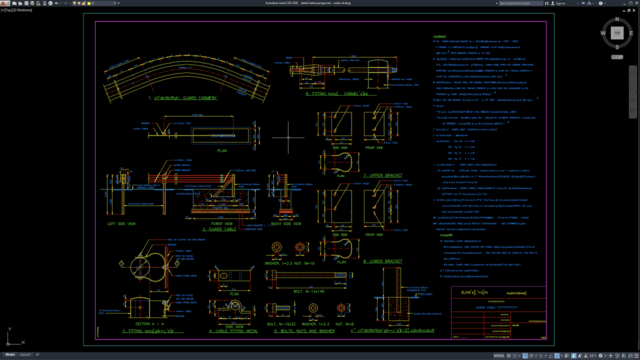Click the Help question mark icon
The height and width of the screenshot is (360, 640).
[x=601, y=3]
